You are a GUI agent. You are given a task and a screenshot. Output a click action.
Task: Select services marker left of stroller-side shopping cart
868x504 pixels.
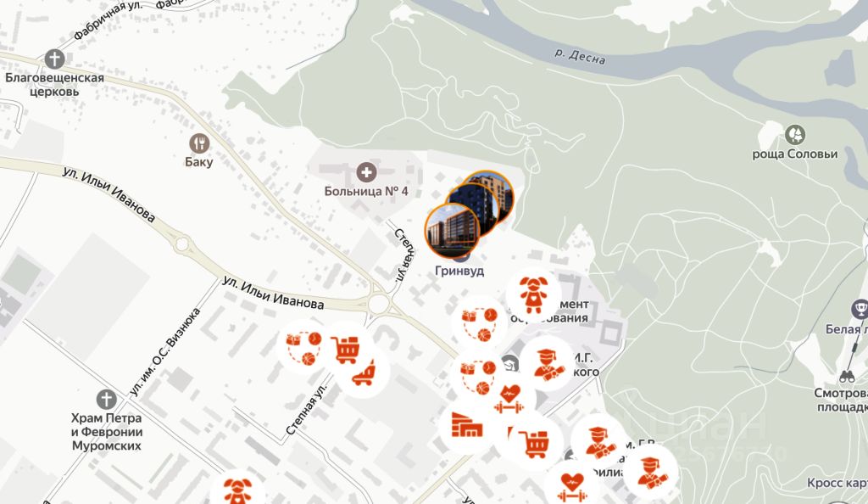pyautogui.click(x=304, y=348)
